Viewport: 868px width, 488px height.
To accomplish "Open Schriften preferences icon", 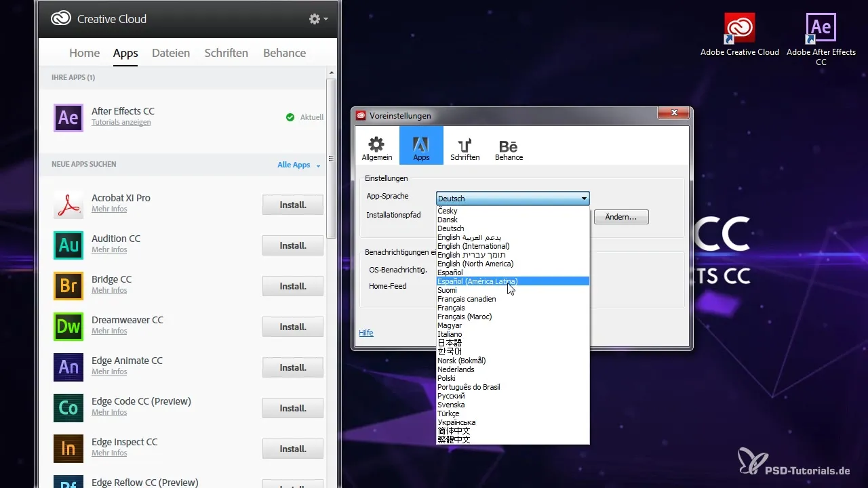I will tap(465, 145).
